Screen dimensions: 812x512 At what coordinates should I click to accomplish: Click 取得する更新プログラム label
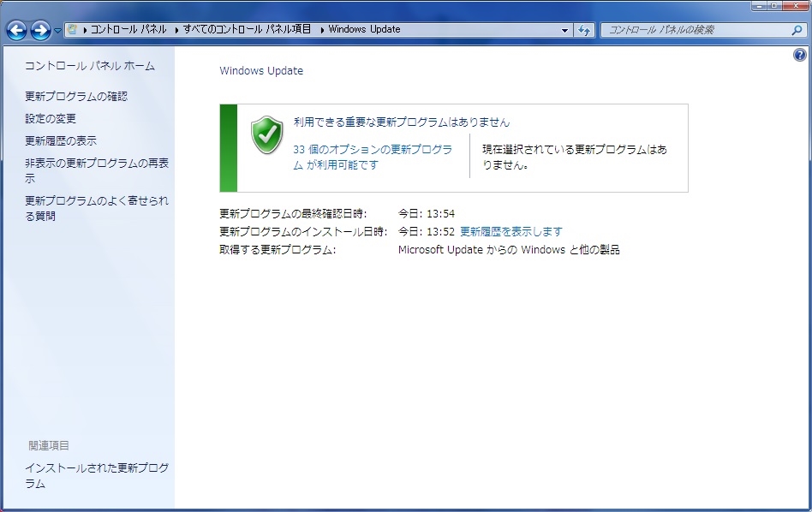coord(278,249)
